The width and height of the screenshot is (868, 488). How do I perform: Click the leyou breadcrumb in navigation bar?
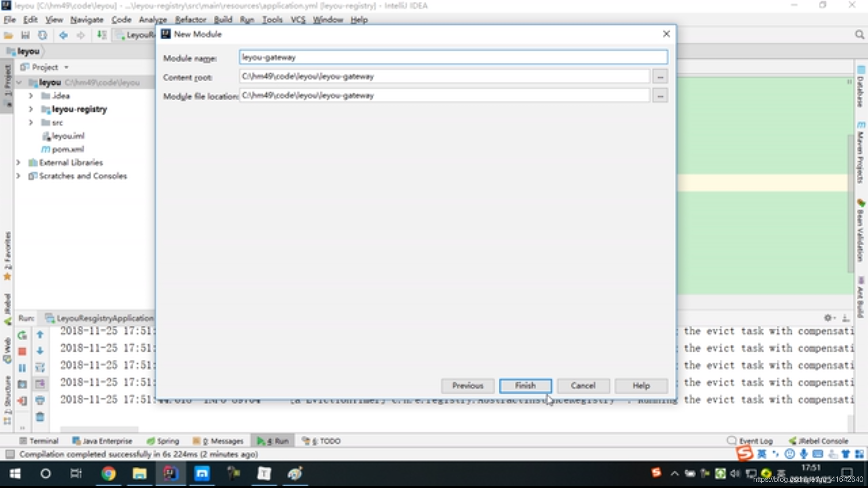tap(24, 52)
